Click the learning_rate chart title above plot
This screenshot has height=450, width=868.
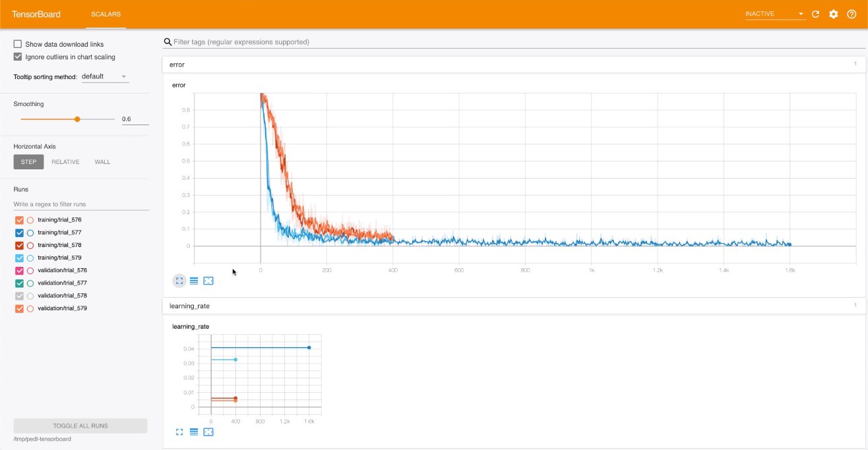click(x=191, y=326)
